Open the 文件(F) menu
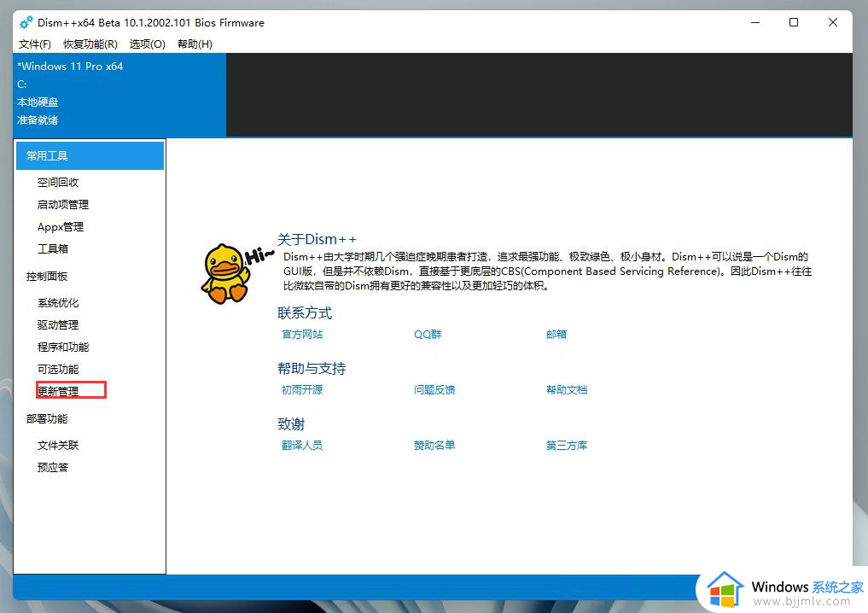 click(x=34, y=44)
